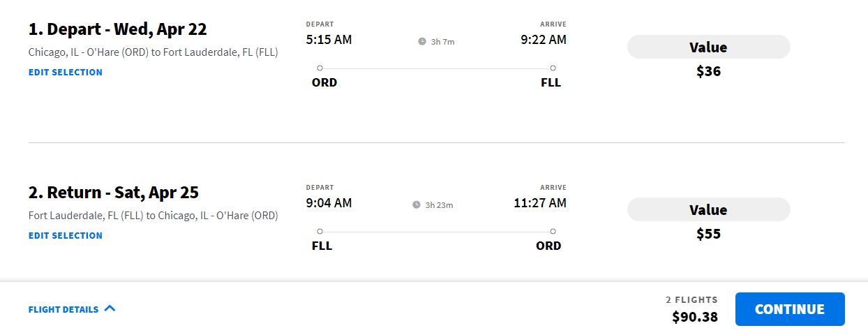The image size is (868, 335).
Task: Click the "2. Return - Sat, Apr 25" heading
Action: (x=114, y=193)
